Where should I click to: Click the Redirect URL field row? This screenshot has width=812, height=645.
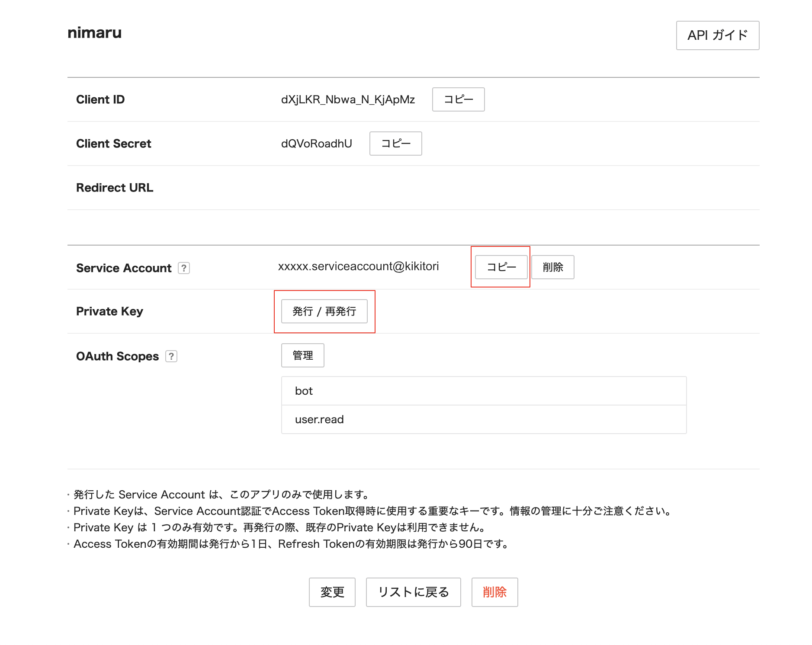coord(114,187)
